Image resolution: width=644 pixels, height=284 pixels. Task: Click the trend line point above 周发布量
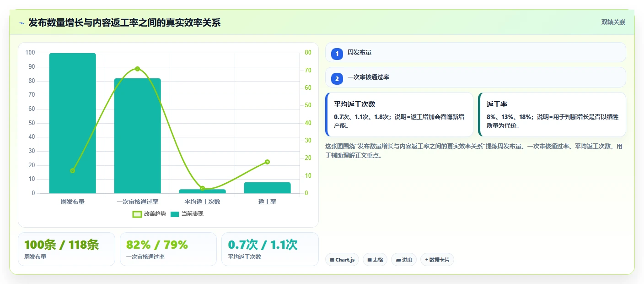72,170
